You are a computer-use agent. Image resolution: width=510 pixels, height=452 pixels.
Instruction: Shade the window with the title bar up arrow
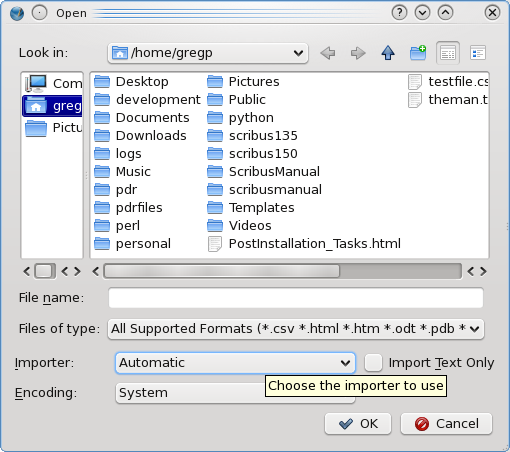pos(445,13)
